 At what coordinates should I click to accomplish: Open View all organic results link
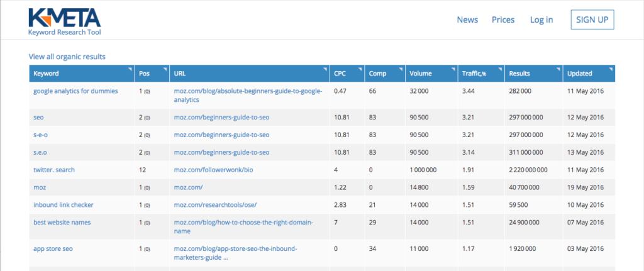(x=67, y=57)
